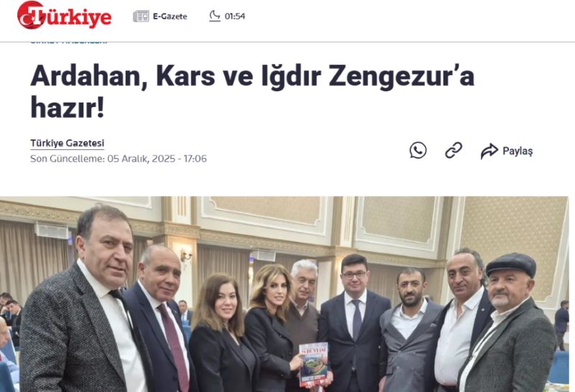575x392 pixels.
Task: Open Türkiye Gazetesi author link
Action: click(67, 144)
